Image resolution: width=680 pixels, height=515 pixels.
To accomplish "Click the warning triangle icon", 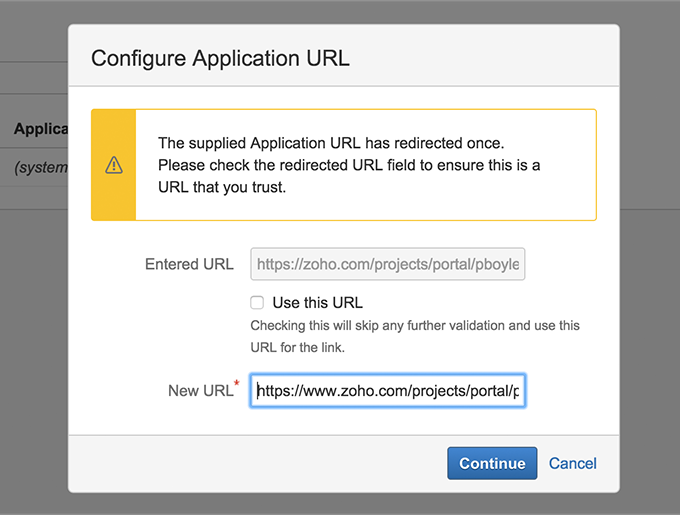I will pos(113,165).
